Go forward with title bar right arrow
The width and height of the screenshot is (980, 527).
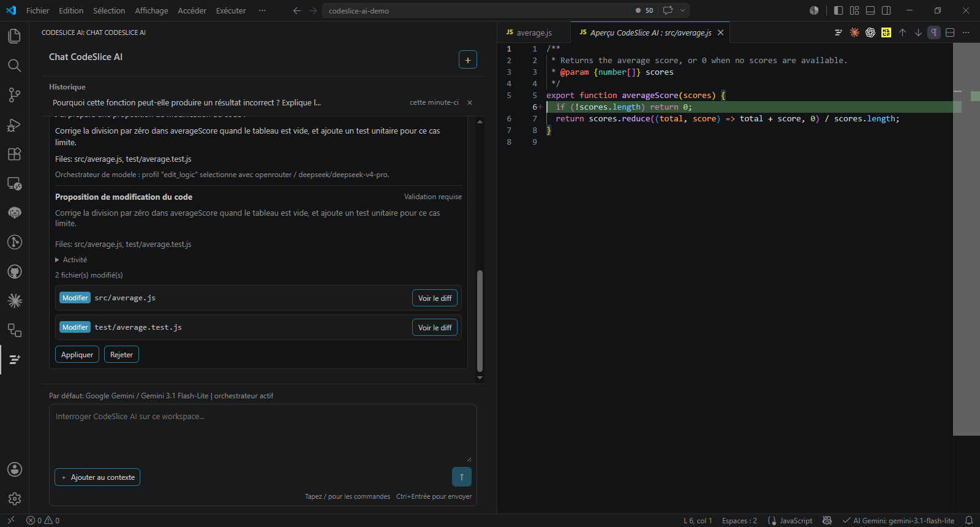point(313,10)
